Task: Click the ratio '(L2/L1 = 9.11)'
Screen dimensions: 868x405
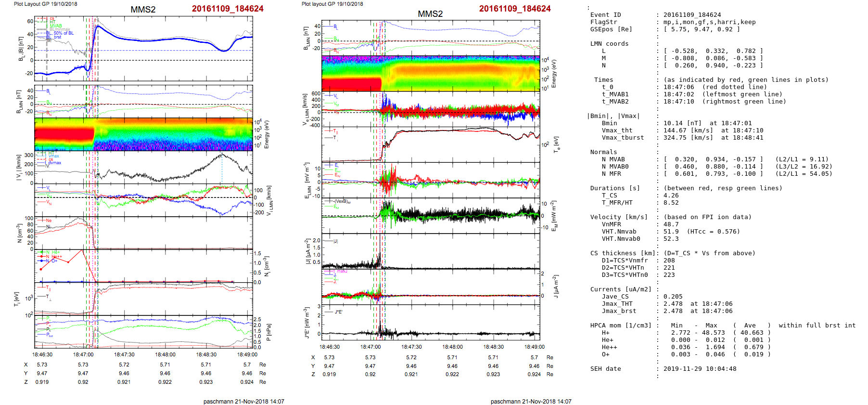Action: pyautogui.click(x=802, y=159)
